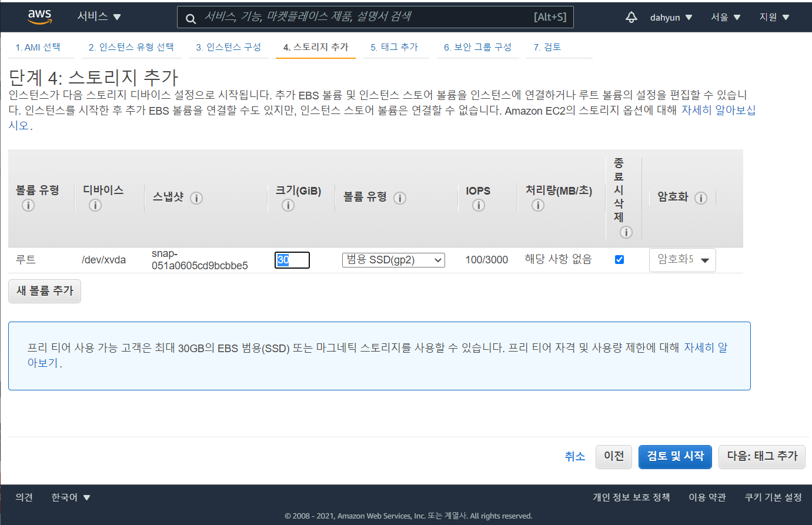Go to step 1. AMI 선택 tab

38,47
